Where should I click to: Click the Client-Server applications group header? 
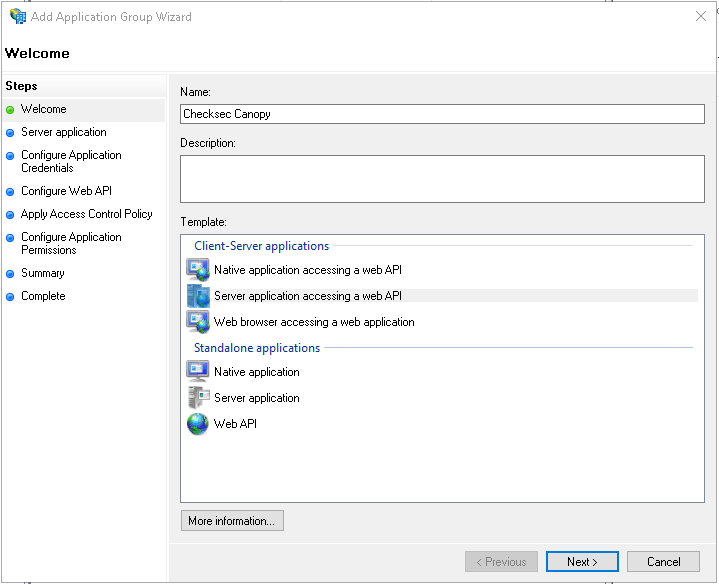coord(261,246)
